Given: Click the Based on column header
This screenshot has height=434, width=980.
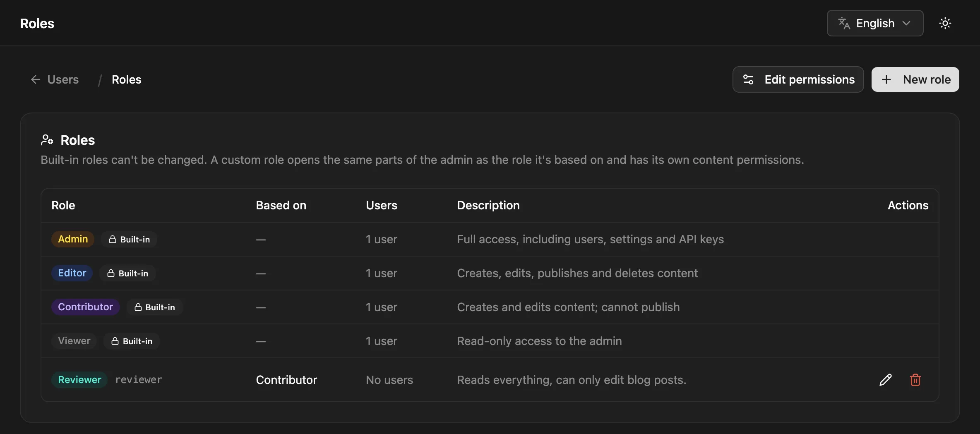Looking at the screenshot, I should click(x=281, y=205).
